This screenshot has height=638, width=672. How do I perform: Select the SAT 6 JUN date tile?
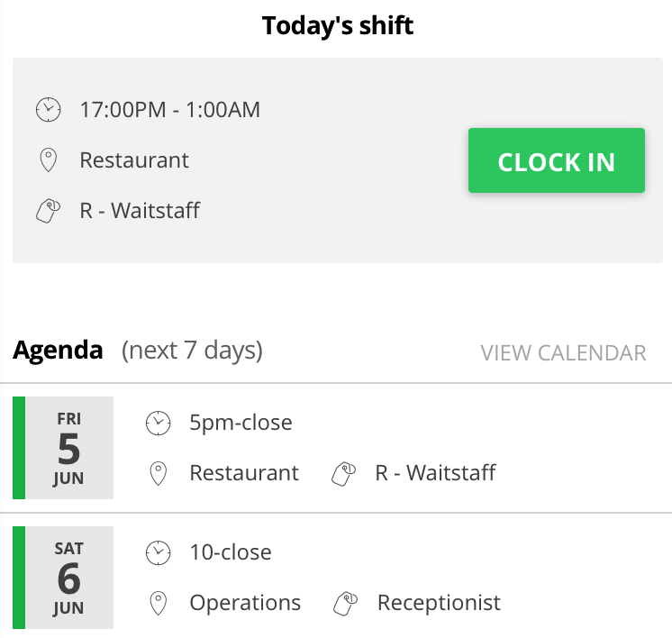[63, 578]
